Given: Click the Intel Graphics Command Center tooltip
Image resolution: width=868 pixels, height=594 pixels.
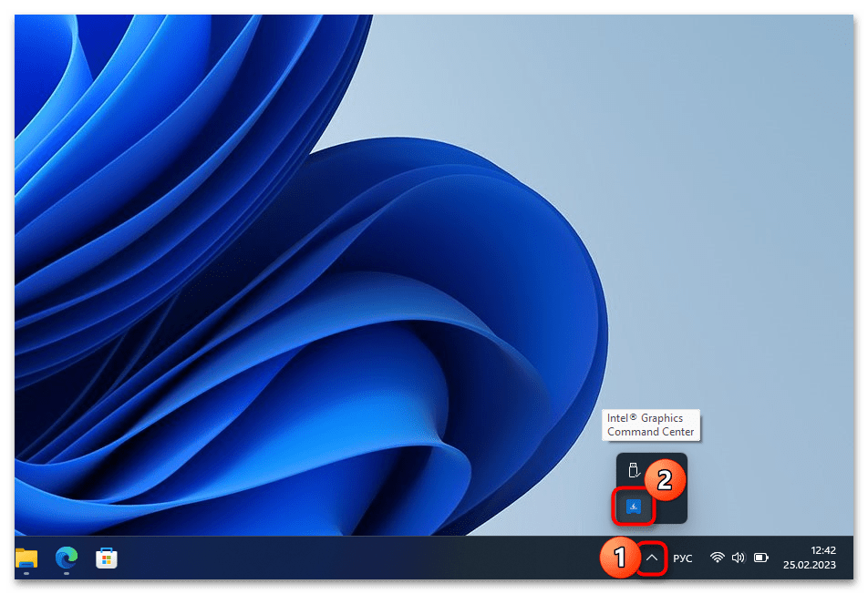Looking at the screenshot, I should [x=650, y=425].
